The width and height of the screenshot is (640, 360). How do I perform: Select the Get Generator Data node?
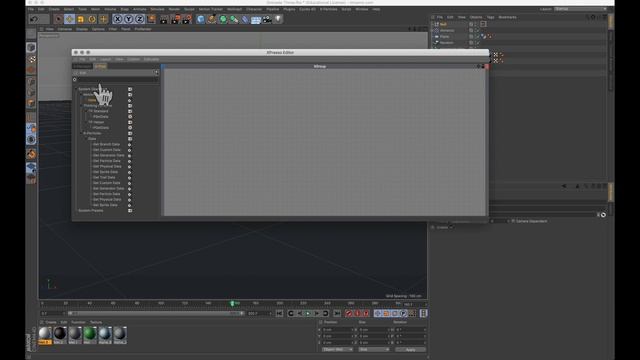point(108,155)
